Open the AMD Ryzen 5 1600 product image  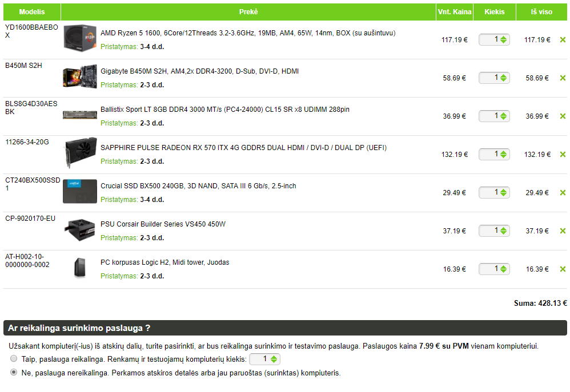80,38
